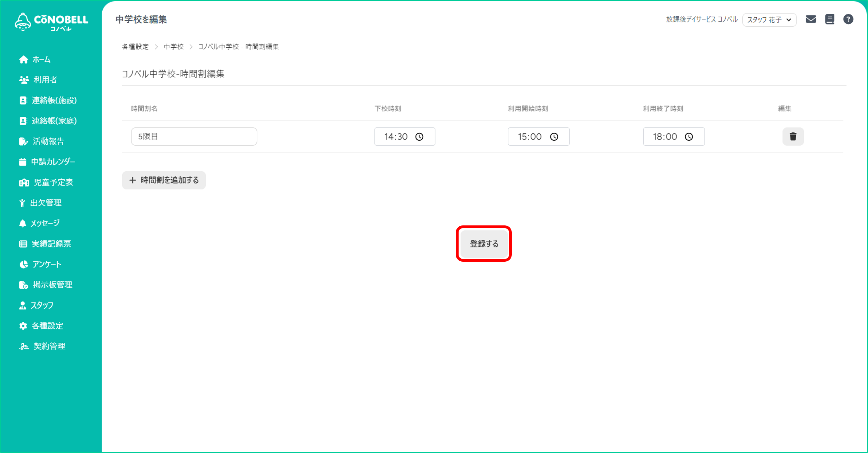Click the 放課後デイサービス コノベル facility name
The image size is (868, 453).
(x=702, y=19)
